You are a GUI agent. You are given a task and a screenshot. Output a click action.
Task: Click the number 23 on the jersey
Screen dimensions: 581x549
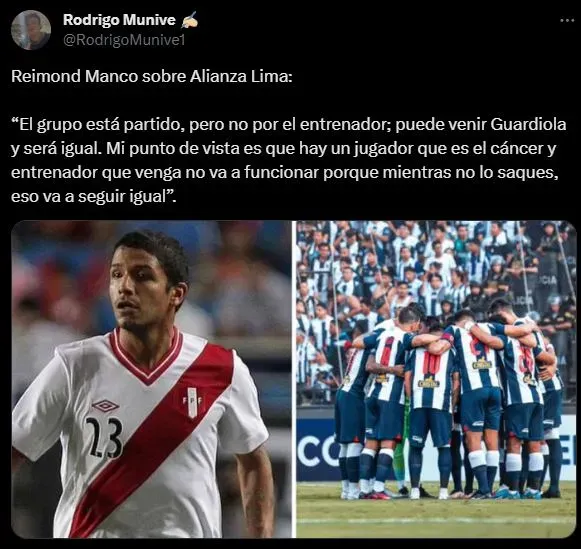click(x=104, y=437)
